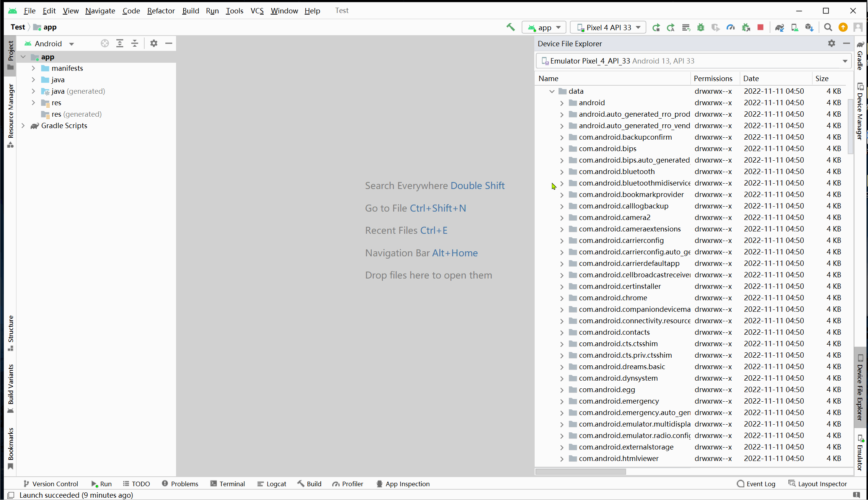Collapse the app module node
The height and width of the screenshot is (500, 868).
click(x=23, y=57)
